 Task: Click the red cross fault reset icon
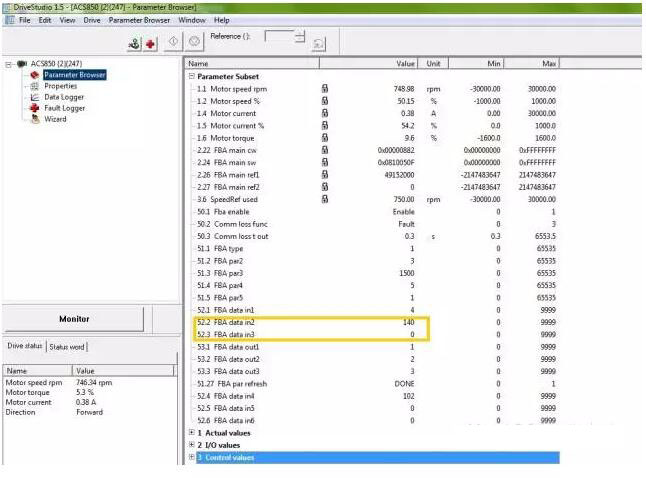click(151, 43)
